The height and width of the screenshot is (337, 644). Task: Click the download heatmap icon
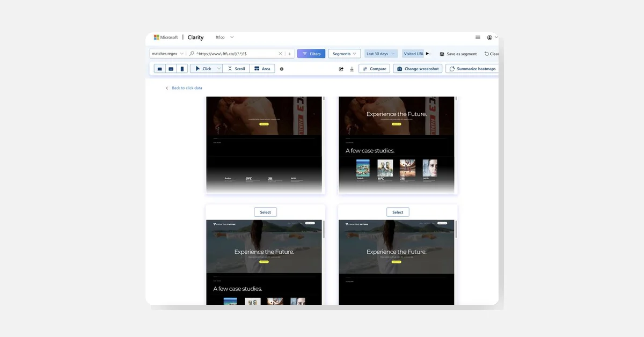click(352, 69)
